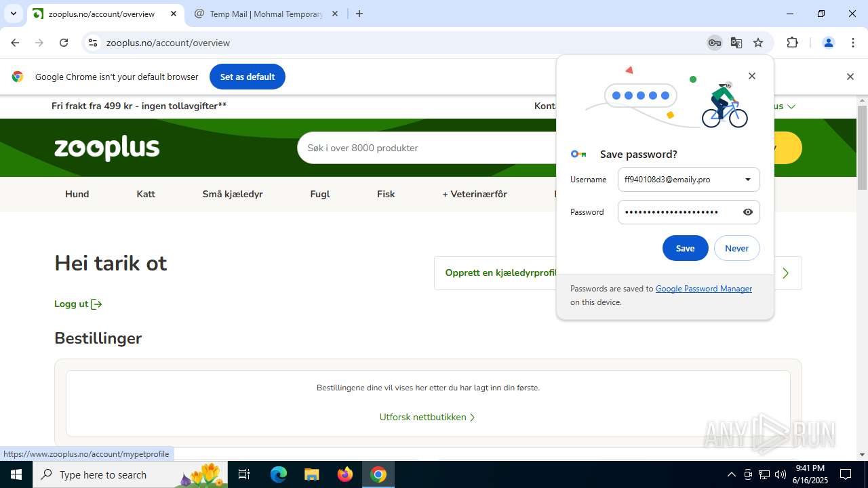
Task: Close the zooplus account overview tab
Action: point(174,14)
